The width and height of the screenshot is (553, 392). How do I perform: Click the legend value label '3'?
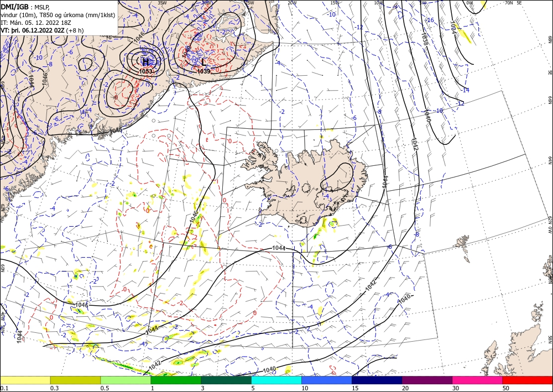pos(203,388)
